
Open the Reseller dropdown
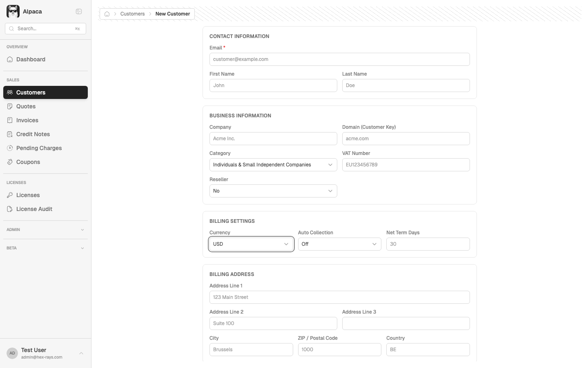(273, 191)
